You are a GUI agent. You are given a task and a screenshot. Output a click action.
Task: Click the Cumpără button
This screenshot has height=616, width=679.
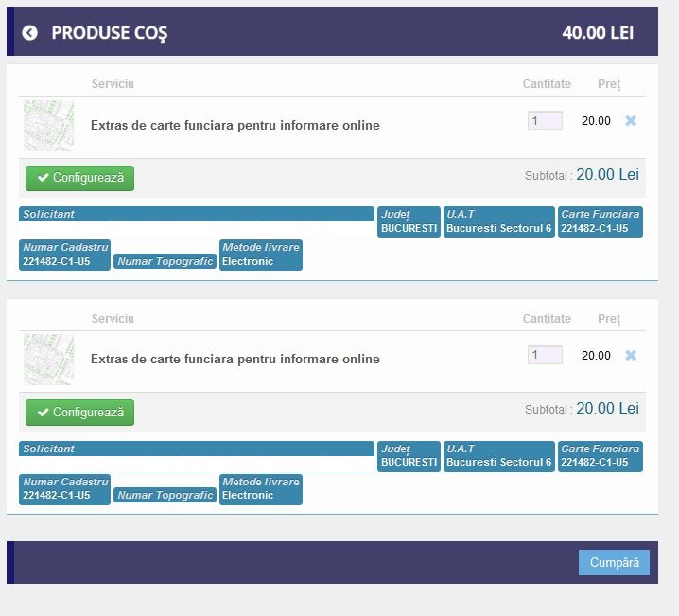pyautogui.click(x=614, y=562)
